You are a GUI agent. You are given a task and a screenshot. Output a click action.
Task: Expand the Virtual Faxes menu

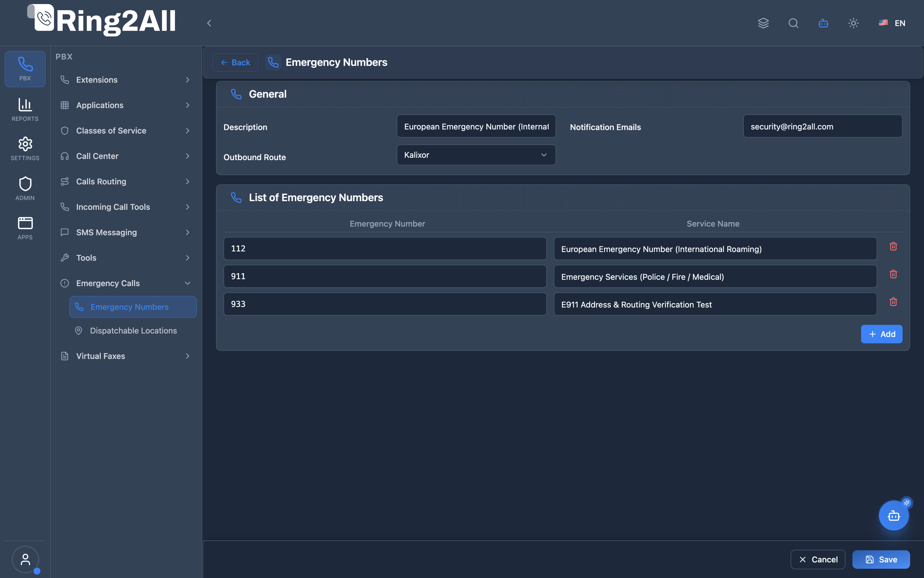pos(125,356)
